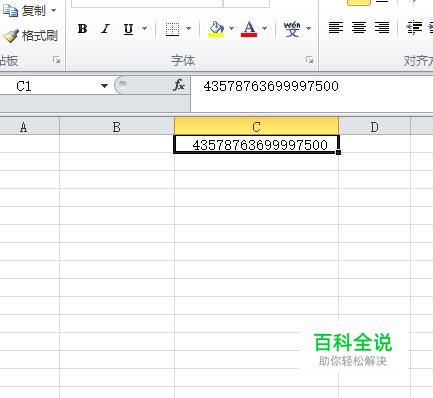The width and height of the screenshot is (433, 398).
Task: Click the decrease indent icon
Action: coord(414,28)
